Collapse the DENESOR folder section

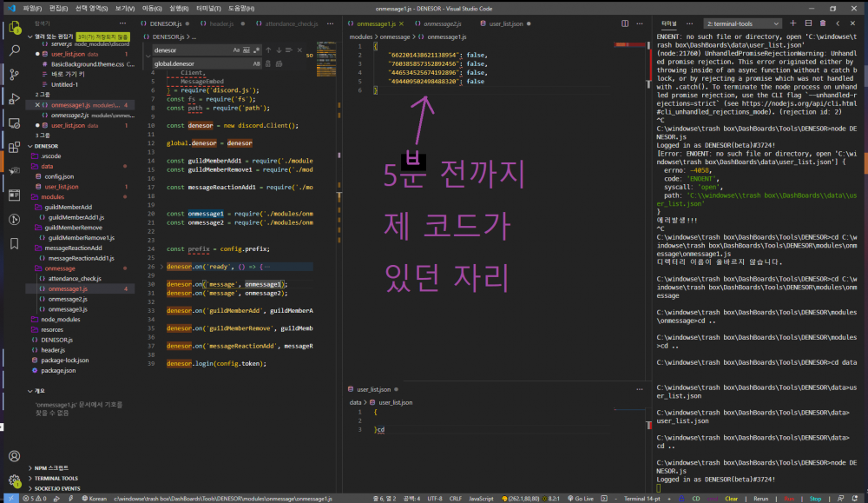30,146
